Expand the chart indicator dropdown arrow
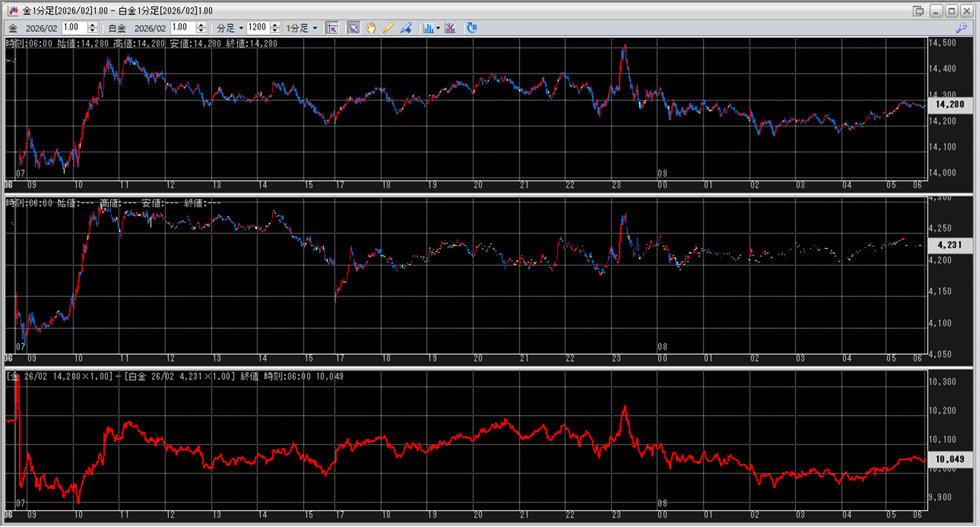This screenshot has width=980, height=527. (438, 28)
